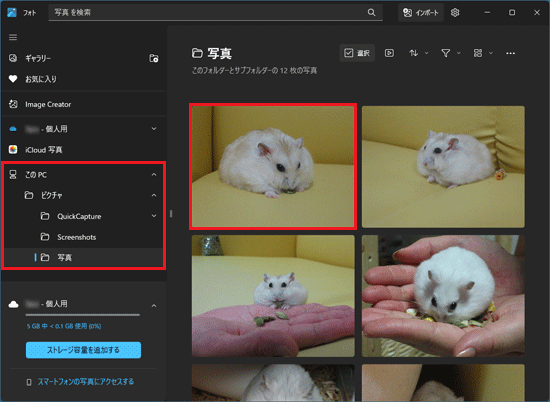550x402 pixels.
Task: Expand the OneDrive 個人用 section chevron
Action: [154, 129]
